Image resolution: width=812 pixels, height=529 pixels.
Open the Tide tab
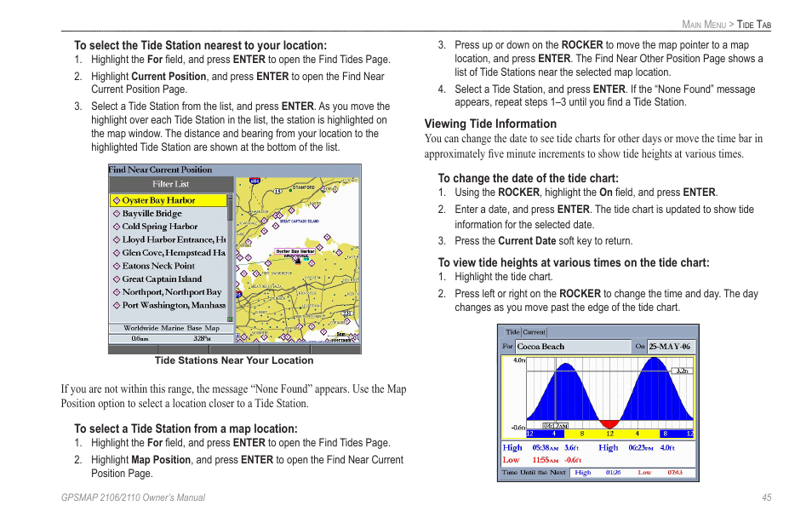point(512,332)
